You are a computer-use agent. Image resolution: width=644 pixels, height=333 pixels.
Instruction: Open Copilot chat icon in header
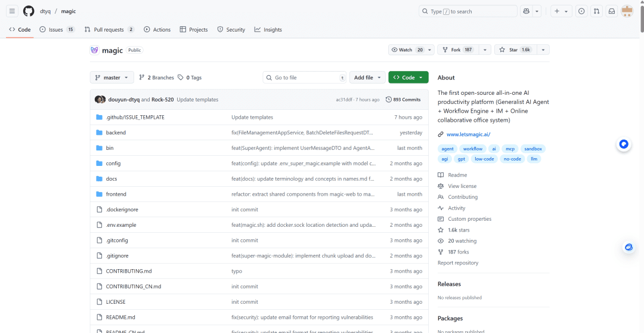click(526, 11)
